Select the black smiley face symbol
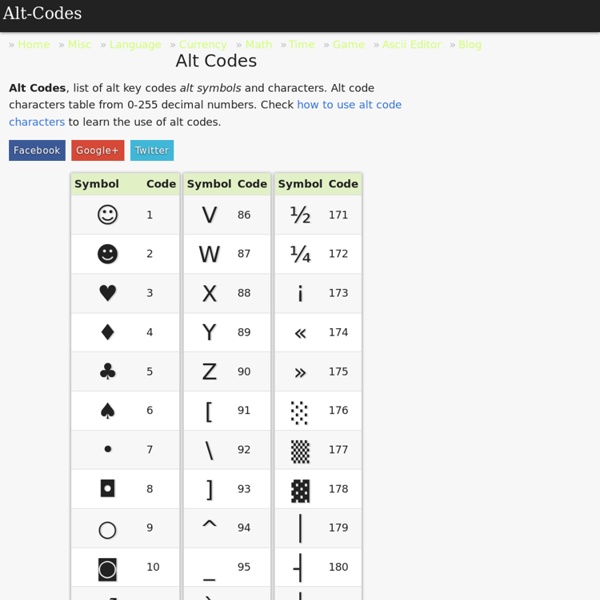Image resolution: width=600 pixels, height=600 pixels. click(107, 254)
